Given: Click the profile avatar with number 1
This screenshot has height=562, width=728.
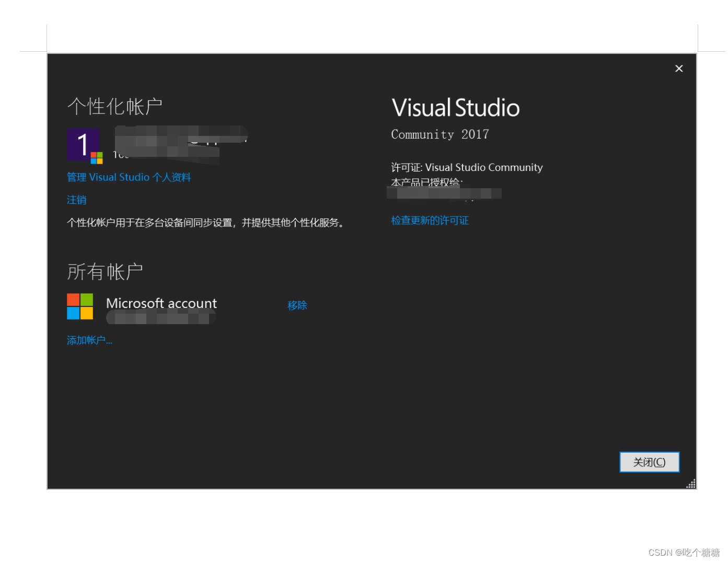Looking at the screenshot, I should pos(83,145).
